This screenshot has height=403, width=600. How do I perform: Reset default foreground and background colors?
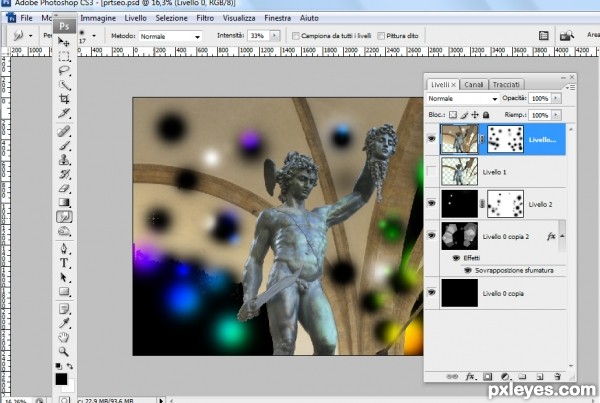coord(58,366)
